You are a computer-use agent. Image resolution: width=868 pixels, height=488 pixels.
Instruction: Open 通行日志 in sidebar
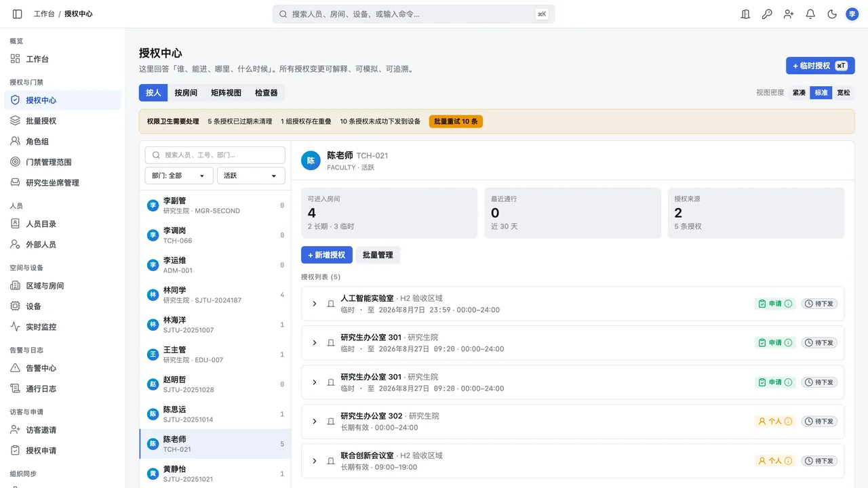[x=62, y=389]
